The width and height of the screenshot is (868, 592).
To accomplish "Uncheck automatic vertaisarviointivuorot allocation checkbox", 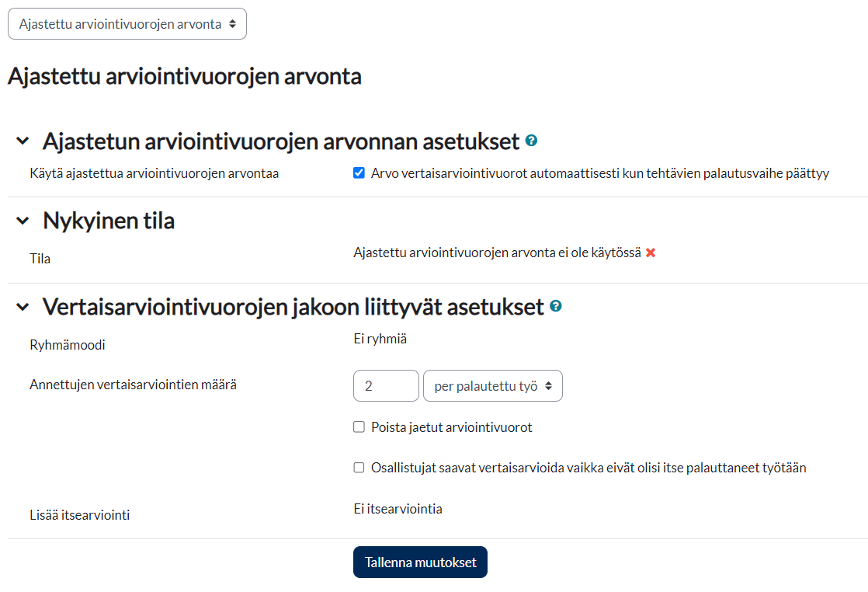I will 359,173.
